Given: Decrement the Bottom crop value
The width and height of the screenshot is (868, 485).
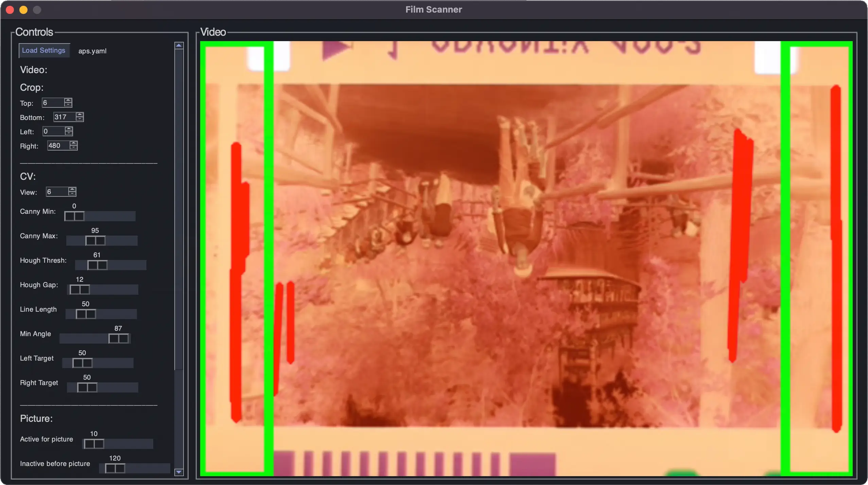Looking at the screenshot, I should tap(80, 119).
